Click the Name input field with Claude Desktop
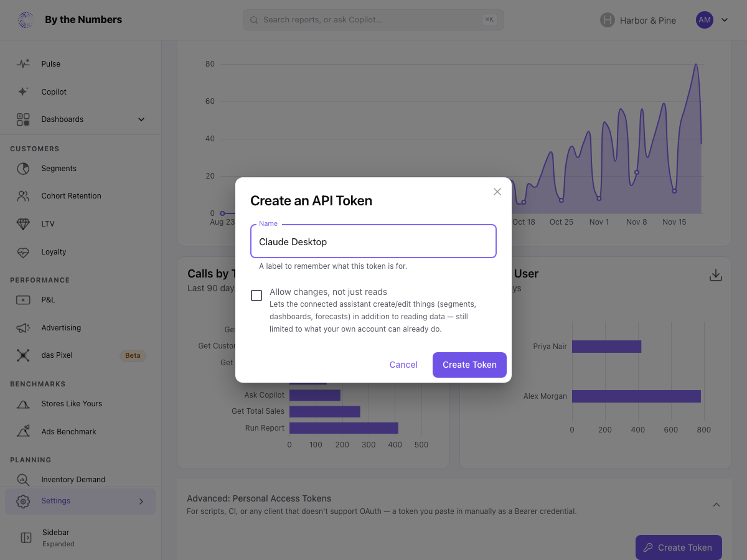 pyautogui.click(x=374, y=241)
